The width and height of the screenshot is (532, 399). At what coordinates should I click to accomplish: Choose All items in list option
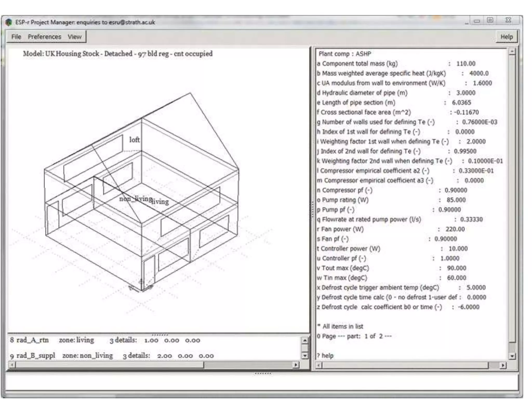click(340, 327)
